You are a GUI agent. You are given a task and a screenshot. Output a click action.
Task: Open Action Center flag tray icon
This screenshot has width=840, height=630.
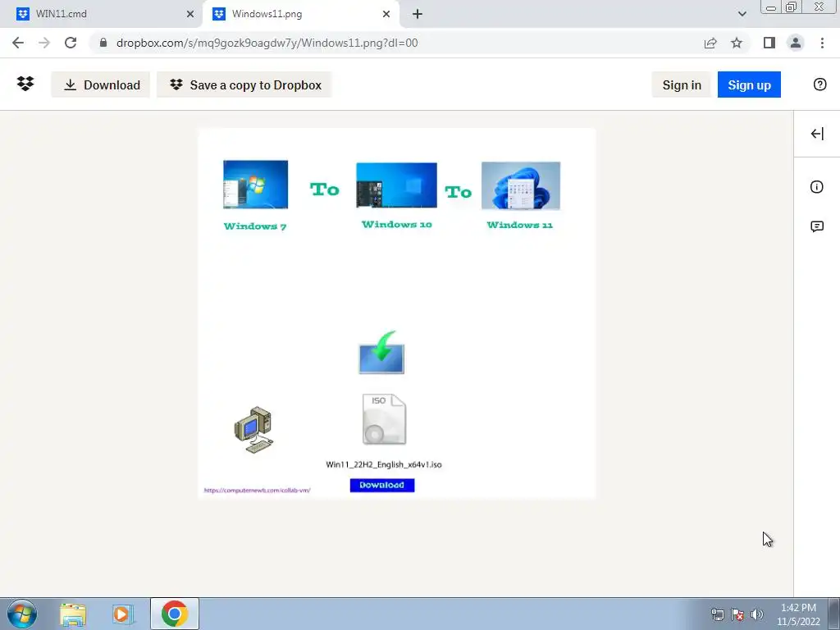737,614
